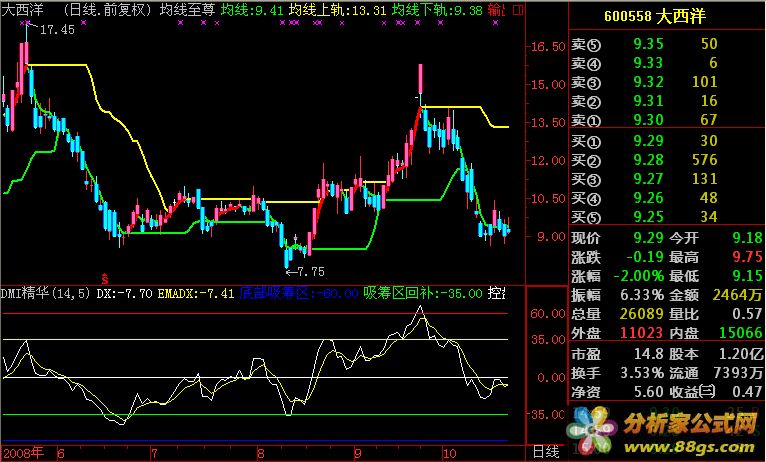Select the EMADX:-7.41 reading
This screenshot has height=462, width=766.
pyautogui.click(x=196, y=294)
